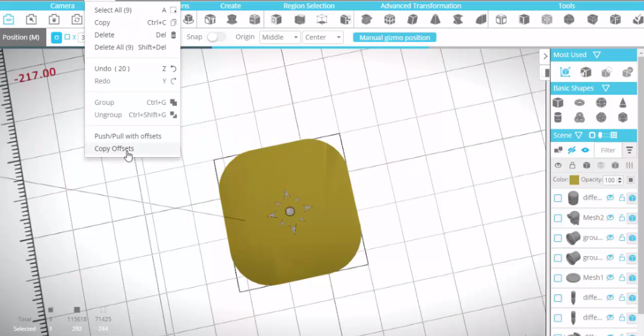The image size is (644, 336).
Task: Add the torus knot basic shape
Action: click(579, 117)
